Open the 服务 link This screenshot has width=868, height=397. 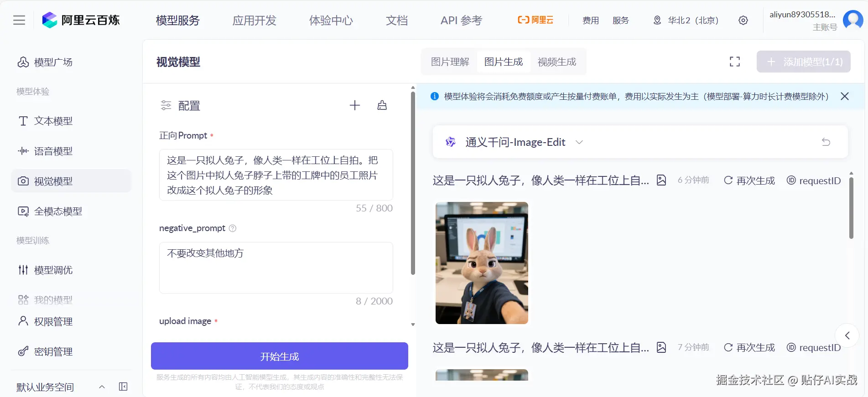pyautogui.click(x=621, y=21)
